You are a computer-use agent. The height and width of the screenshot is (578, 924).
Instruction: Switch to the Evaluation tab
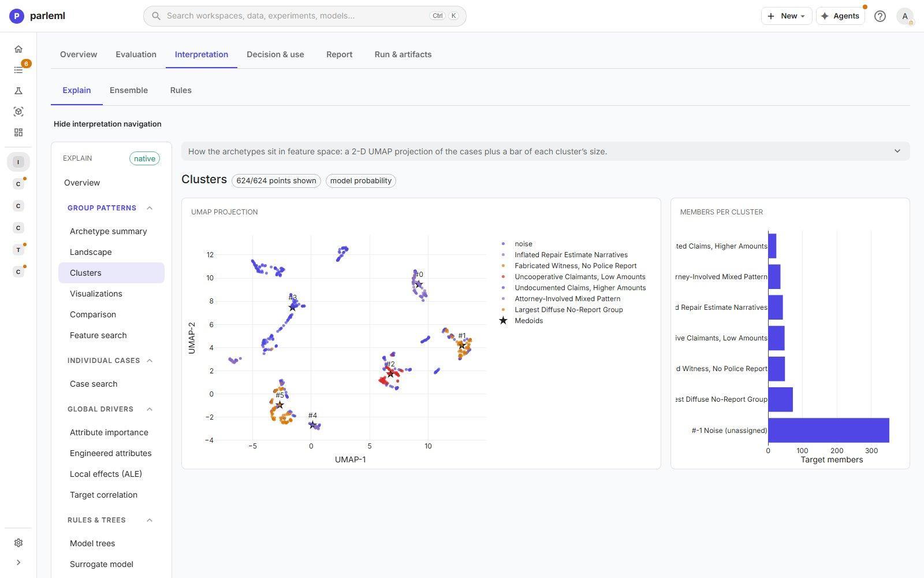coord(136,54)
